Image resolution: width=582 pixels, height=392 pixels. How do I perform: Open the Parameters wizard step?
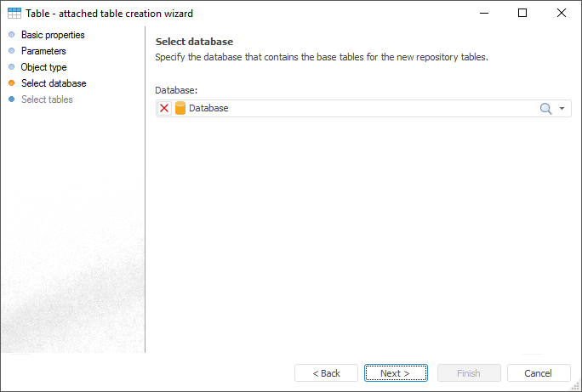43,51
